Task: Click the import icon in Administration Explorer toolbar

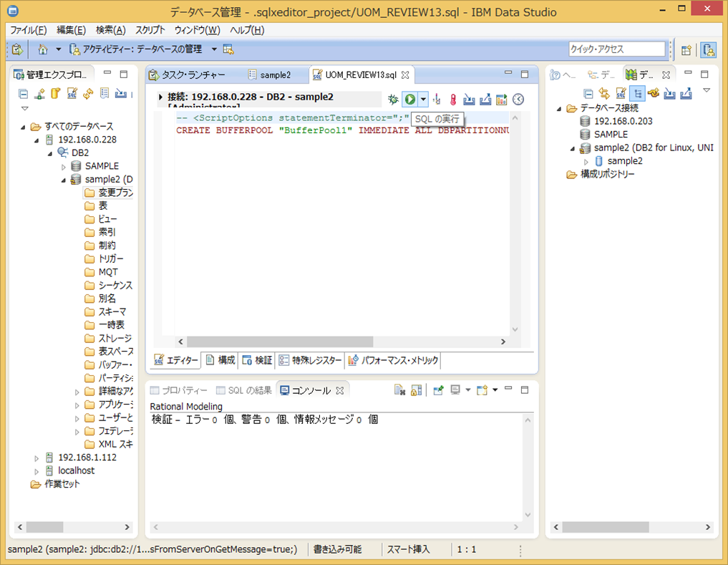Action: pyautogui.click(x=121, y=94)
